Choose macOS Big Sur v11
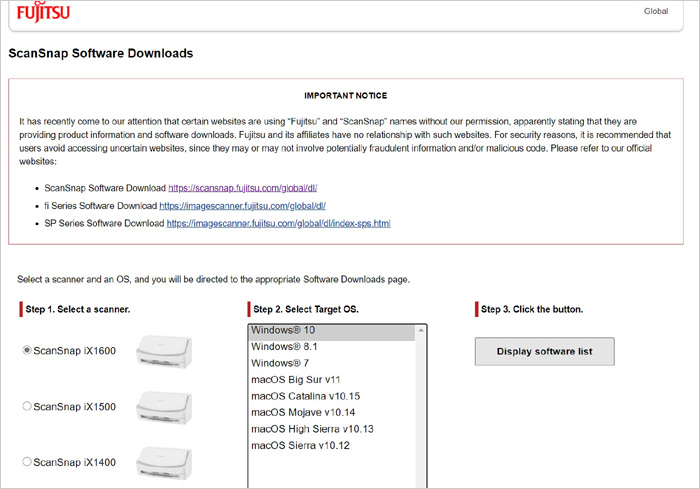 pyautogui.click(x=332, y=380)
